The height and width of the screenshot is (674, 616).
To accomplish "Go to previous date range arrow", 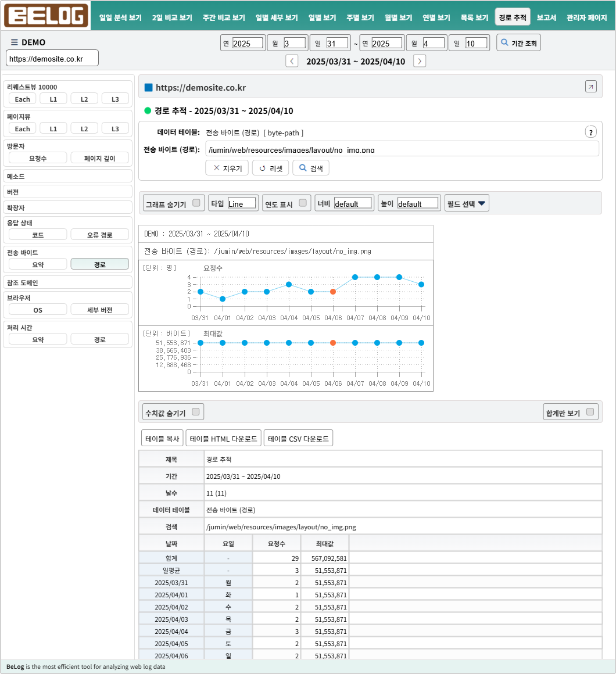I will pyautogui.click(x=292, y=61).
